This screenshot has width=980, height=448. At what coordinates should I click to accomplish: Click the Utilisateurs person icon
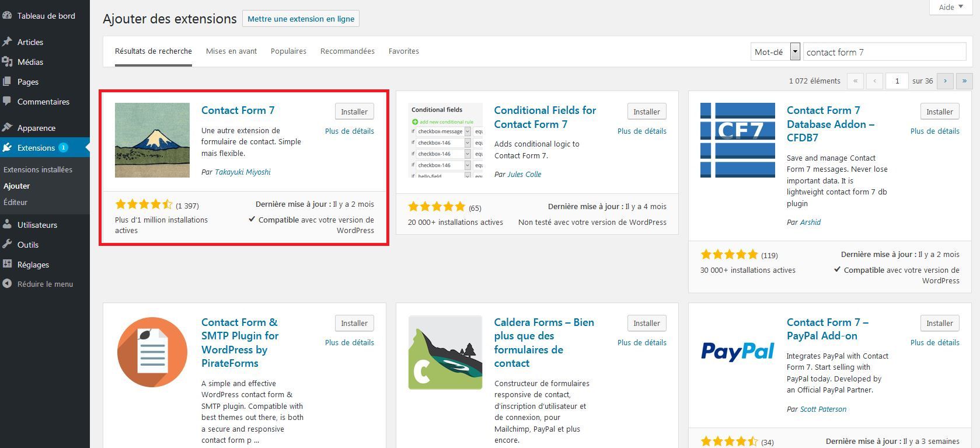7,225
